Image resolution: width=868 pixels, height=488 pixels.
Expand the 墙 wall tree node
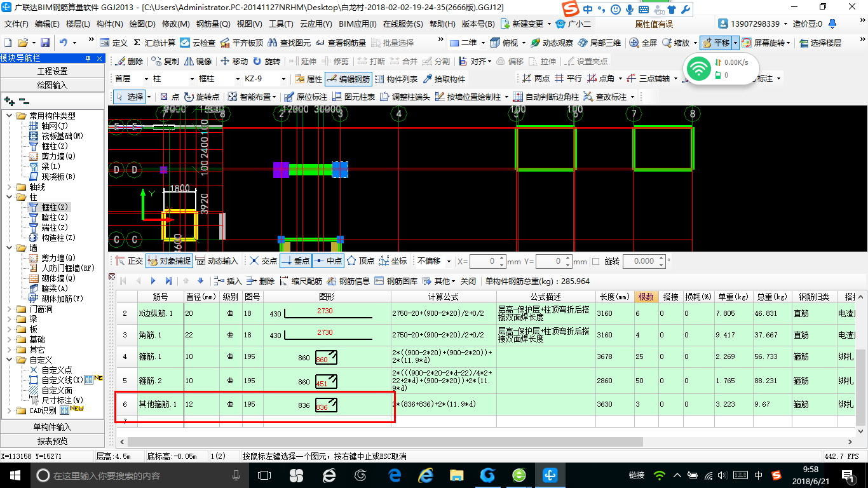[x=10, y=248]
